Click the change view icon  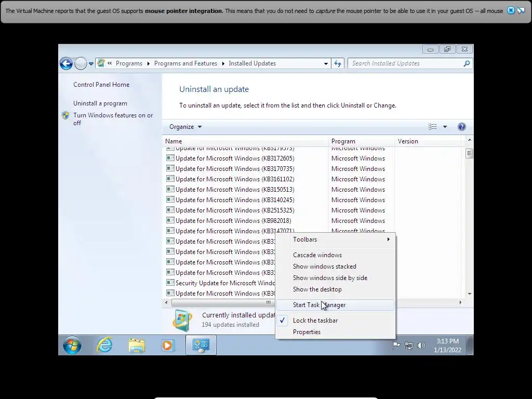433,127
